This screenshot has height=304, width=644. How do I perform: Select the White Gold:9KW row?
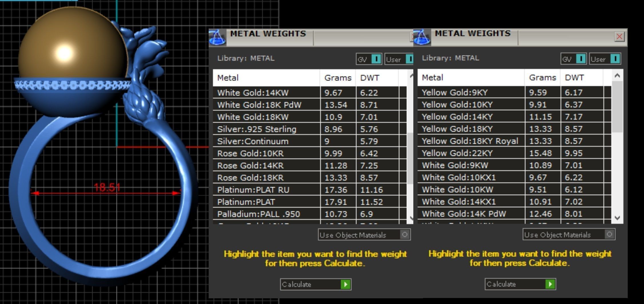515,165
